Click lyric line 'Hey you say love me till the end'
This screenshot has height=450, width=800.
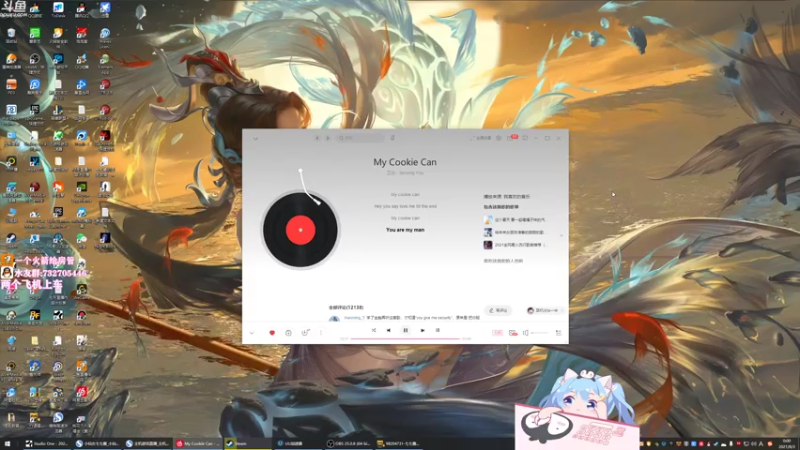tap(405, 206)
